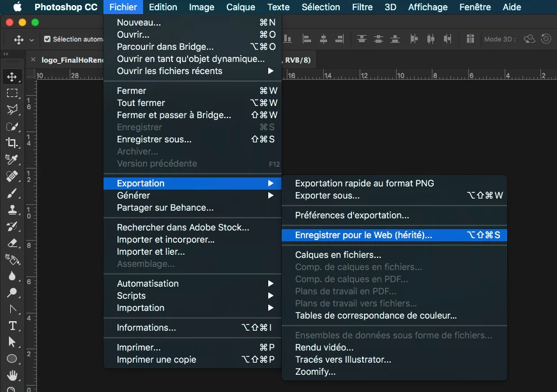Click distribute vertical centers icon

[378, 39]
